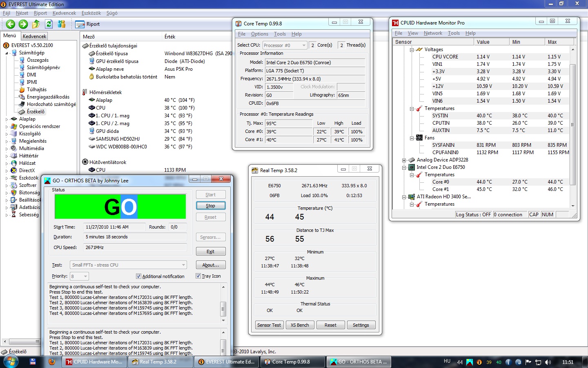Toggle the Additional notification checkbox in ORTHOS
This screenshot has width=588, height=368.
(x=138, y=276)
